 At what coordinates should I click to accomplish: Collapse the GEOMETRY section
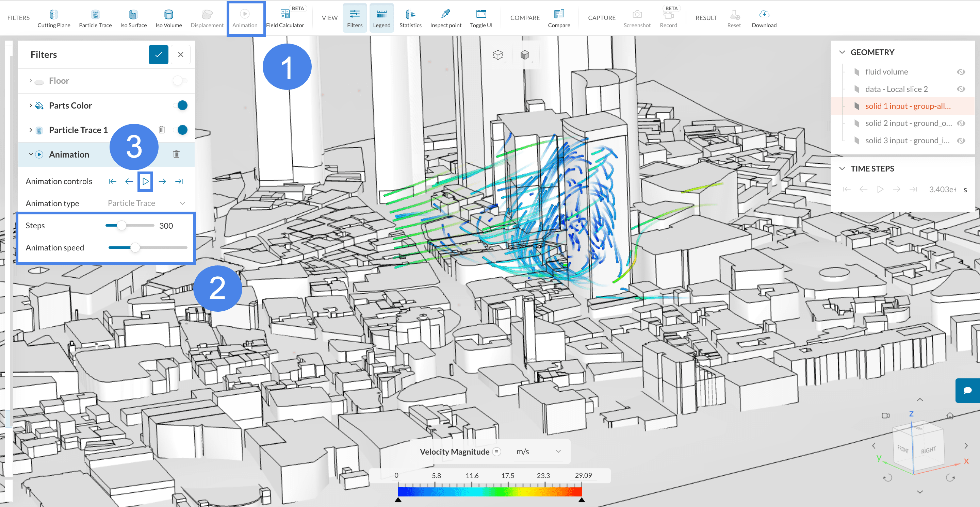(x=842, y=52)
